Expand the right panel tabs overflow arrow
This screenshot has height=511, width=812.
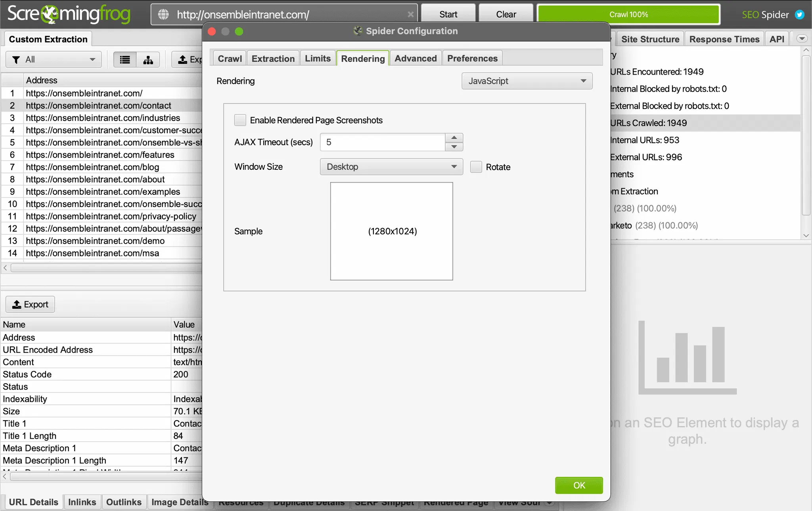click(802, 39)
